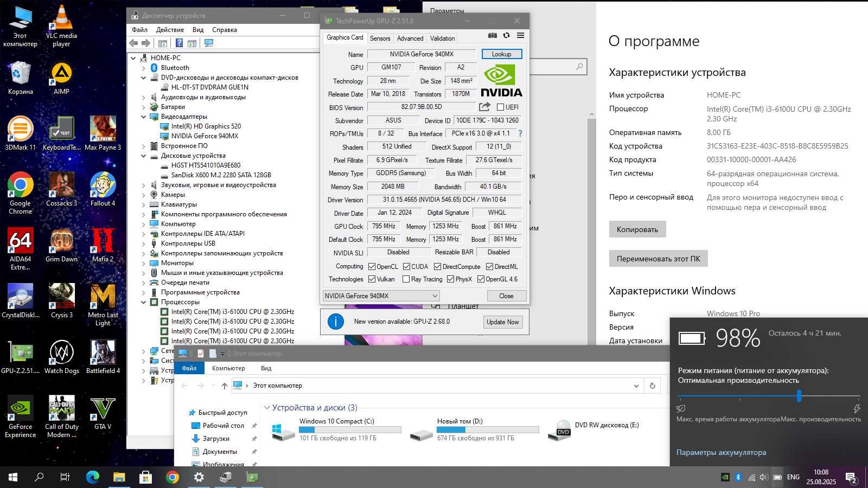The height and width of the screenshot is (488, 868).
Task: Open the Recycle Bin (Корзина) icon
Action: coord(20,79)
